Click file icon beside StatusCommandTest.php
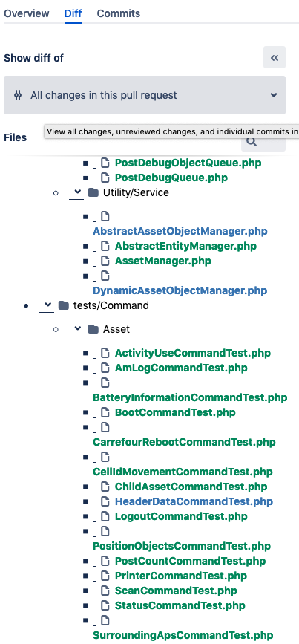Viewport: 299px width, 644px height. (105, 605)
